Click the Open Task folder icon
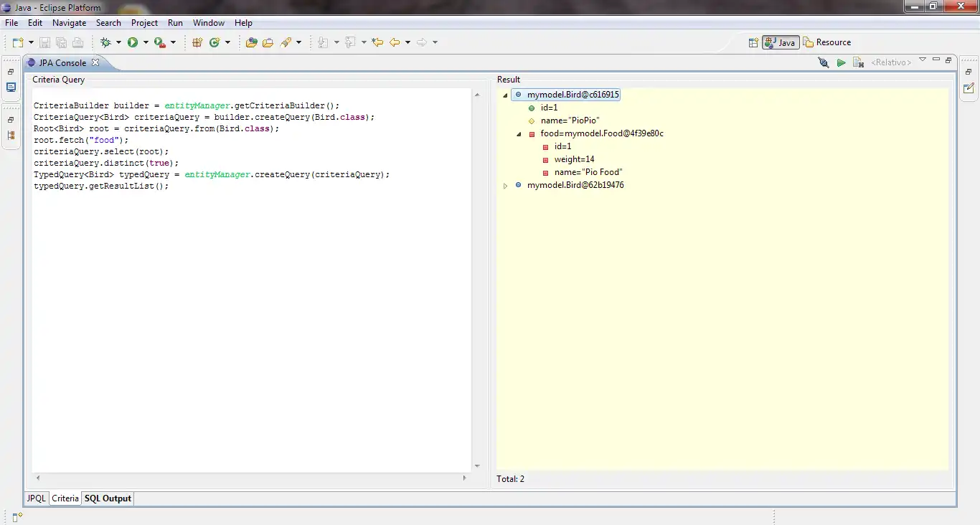 pos(268,43)
